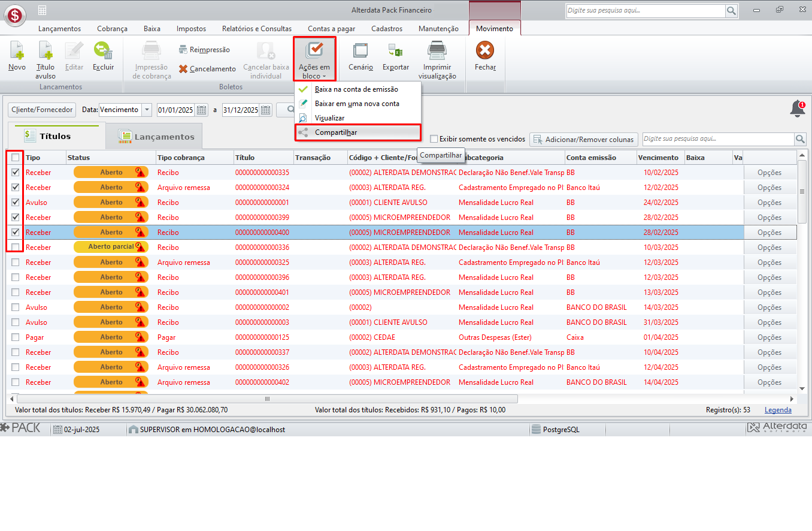Click the PostgreSQL database icon in the status bar
This screenshot has height=531, width=812.
[536, 429]
